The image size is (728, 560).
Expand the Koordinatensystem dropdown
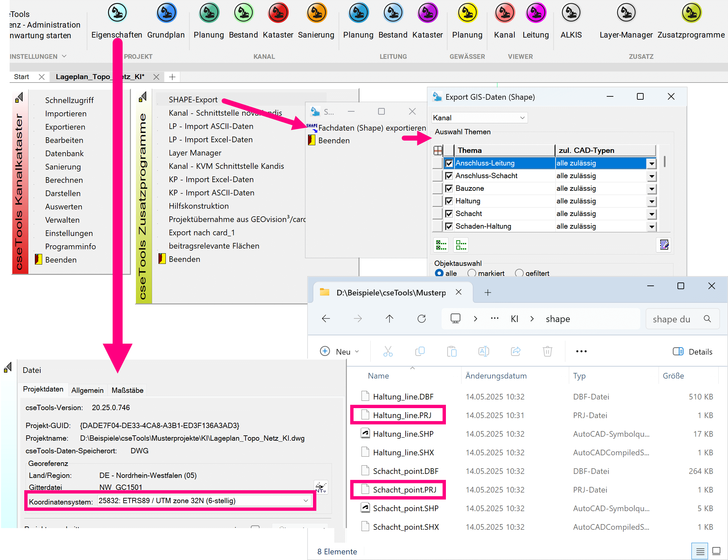pyautogui.click(x=305, y=500)
